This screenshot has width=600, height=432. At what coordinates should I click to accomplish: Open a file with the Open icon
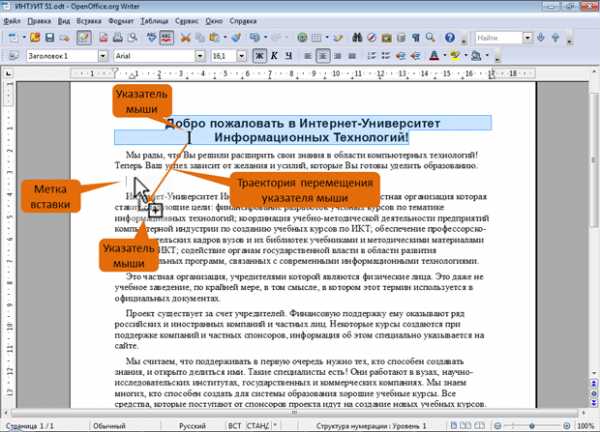[x=35, y=37]
